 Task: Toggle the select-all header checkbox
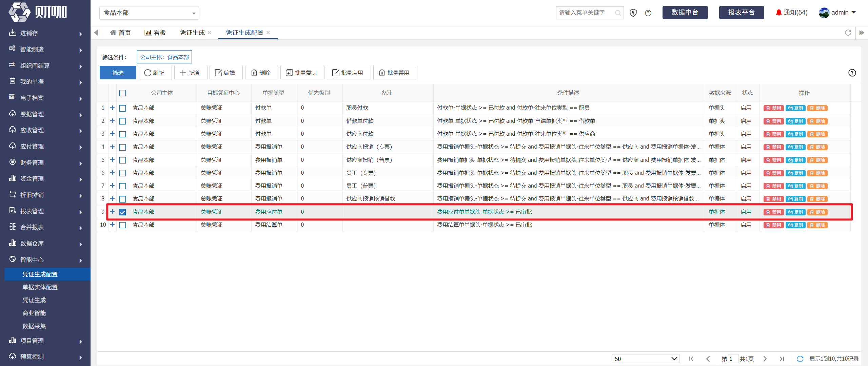pos(123,93)
